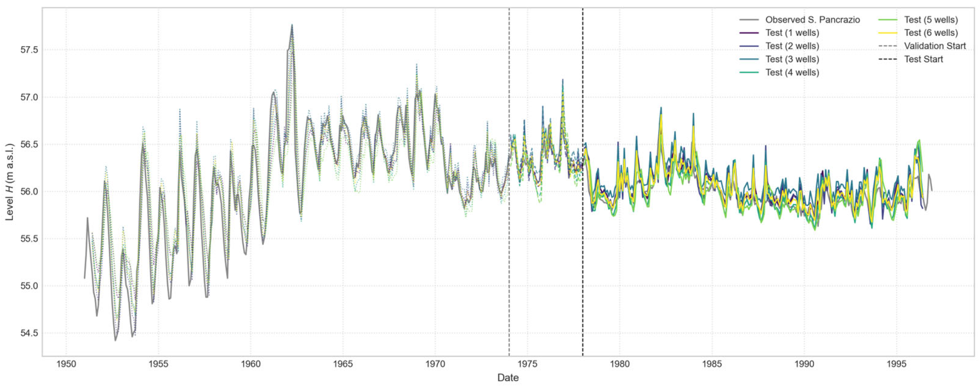
Task: Click the Test (3 wells) legend label
Action: click(792, 59)
